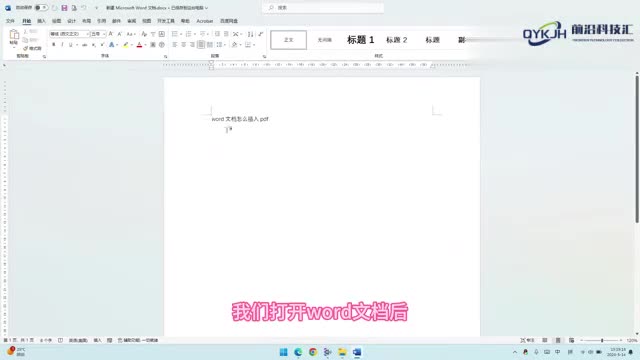Open File Explorer from the taskbar

coord(342,352)
